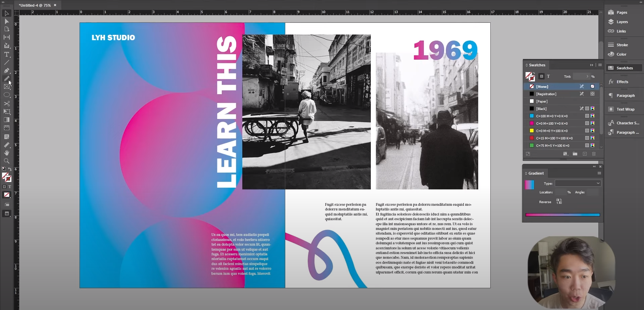Toggle fill/stroke box in Swatches panel

pos(530,76)
